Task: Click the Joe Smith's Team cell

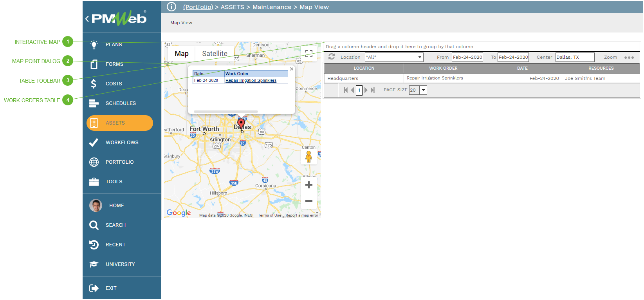Action: coord(601,78)
